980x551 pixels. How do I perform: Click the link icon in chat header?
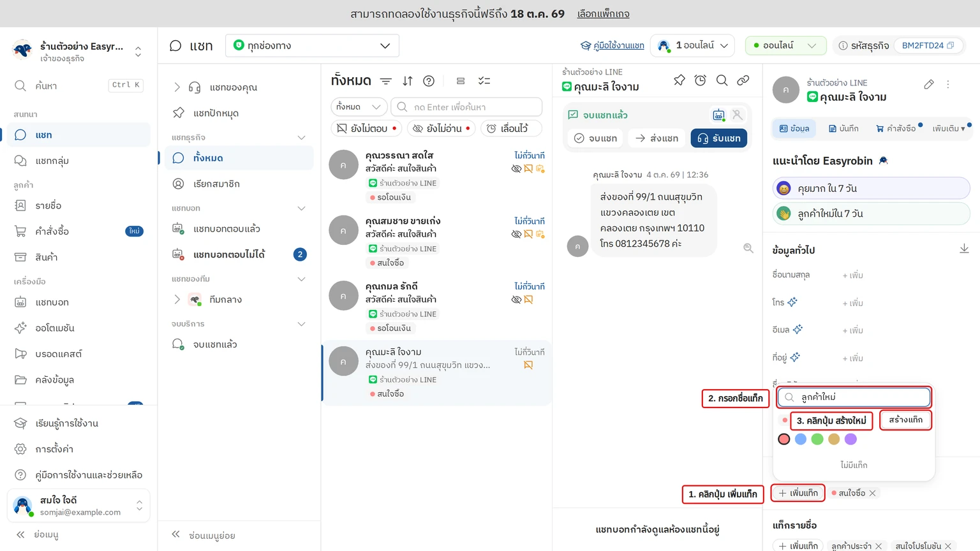743,80
